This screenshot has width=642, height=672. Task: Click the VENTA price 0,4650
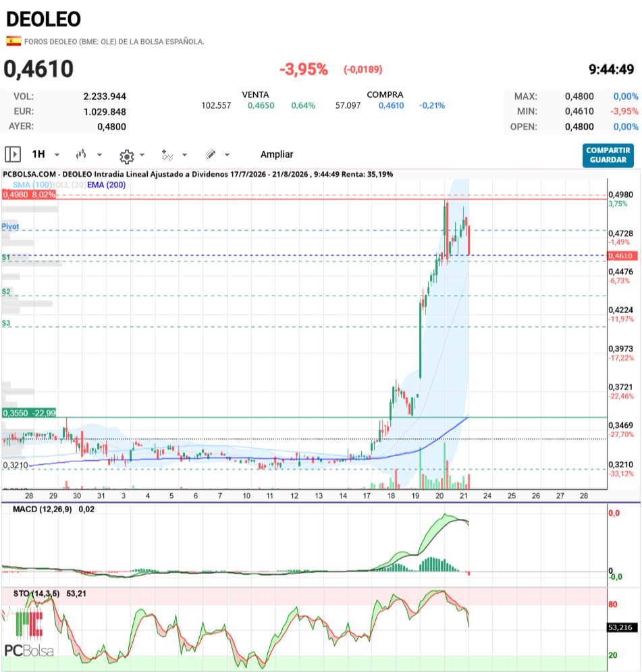click(x=261, y=105)
